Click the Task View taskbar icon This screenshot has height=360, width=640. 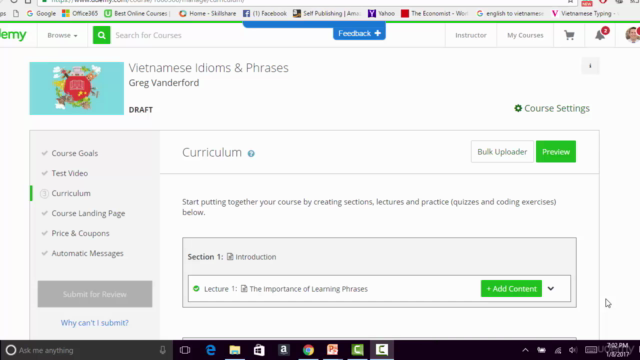click(x=185, y=350)
